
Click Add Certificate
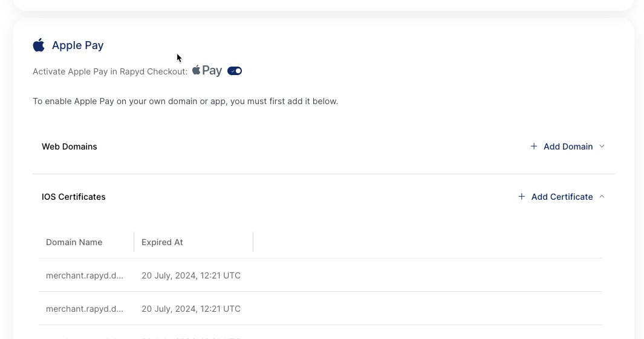point(562,197)
